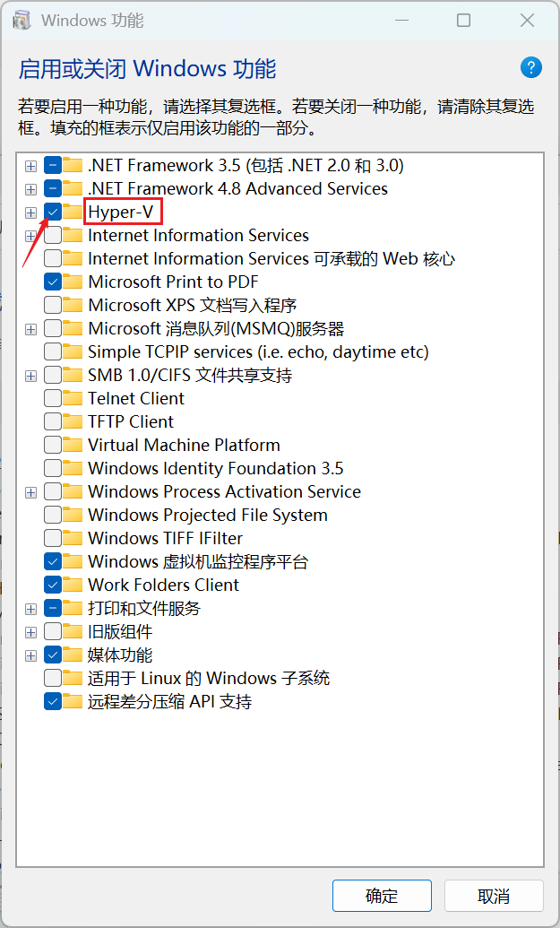Uncheck Windows 虚拟机监控程序平台 checkbox
This screenshot has width=560, height=928.
(x=53, y=561)
